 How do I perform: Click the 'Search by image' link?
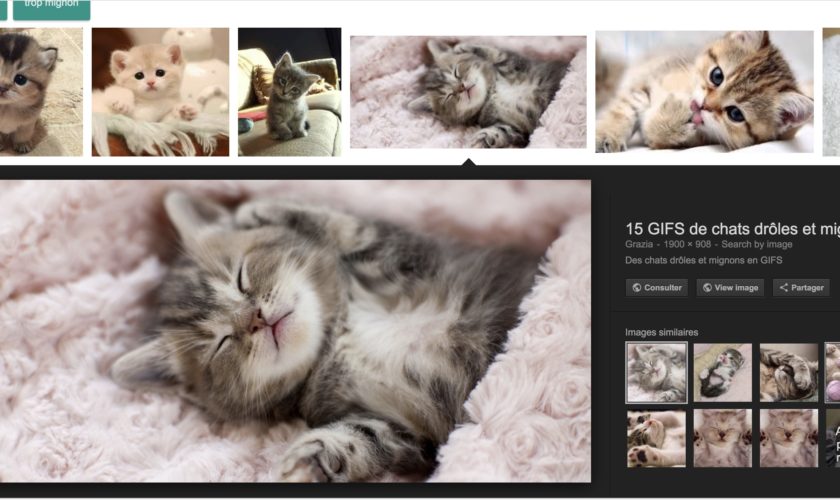756,244
